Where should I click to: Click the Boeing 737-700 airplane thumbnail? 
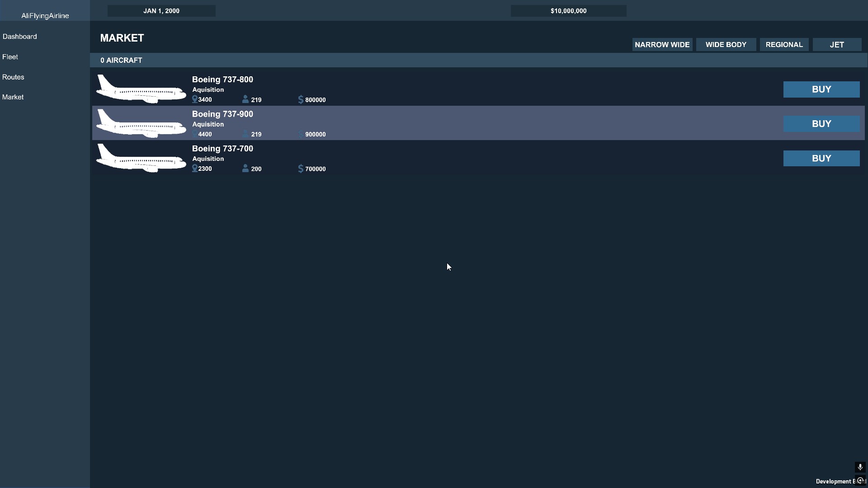point(141,158)
